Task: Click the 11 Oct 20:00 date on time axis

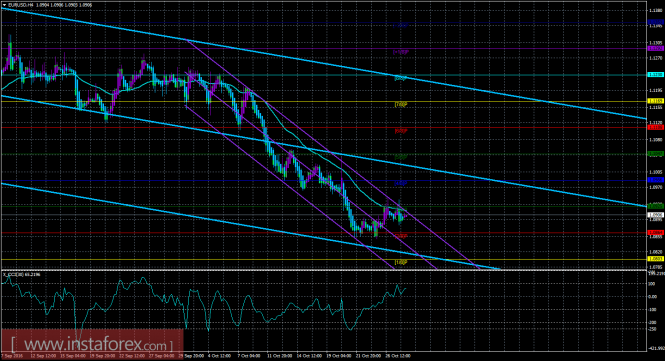Action: click(x=279, y=356)
